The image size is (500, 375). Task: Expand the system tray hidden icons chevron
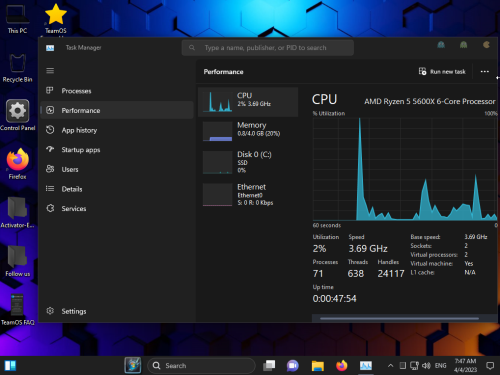(390, 366)
